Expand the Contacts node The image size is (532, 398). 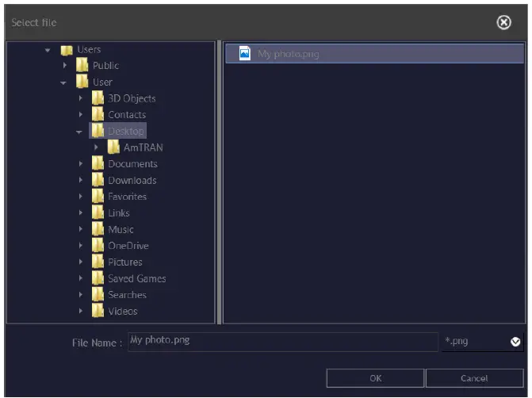click(x=80, y=114)
